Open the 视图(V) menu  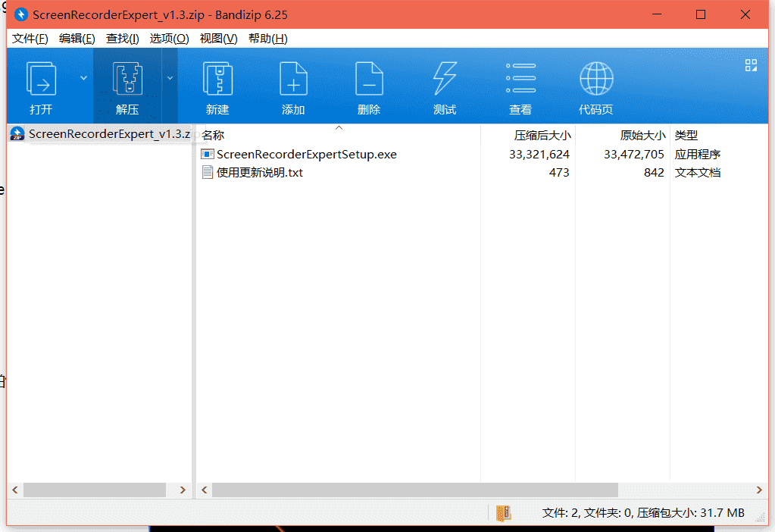point(218,39)
